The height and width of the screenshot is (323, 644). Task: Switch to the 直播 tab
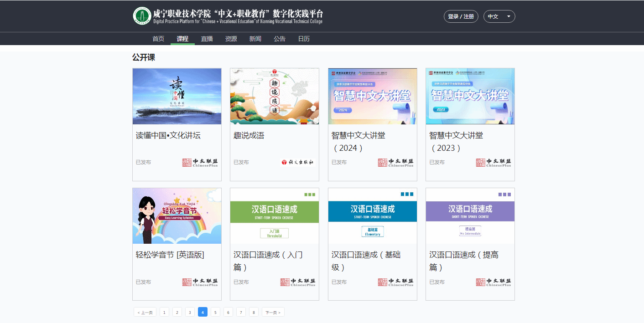pyautogui.click(x=207, y=39)
